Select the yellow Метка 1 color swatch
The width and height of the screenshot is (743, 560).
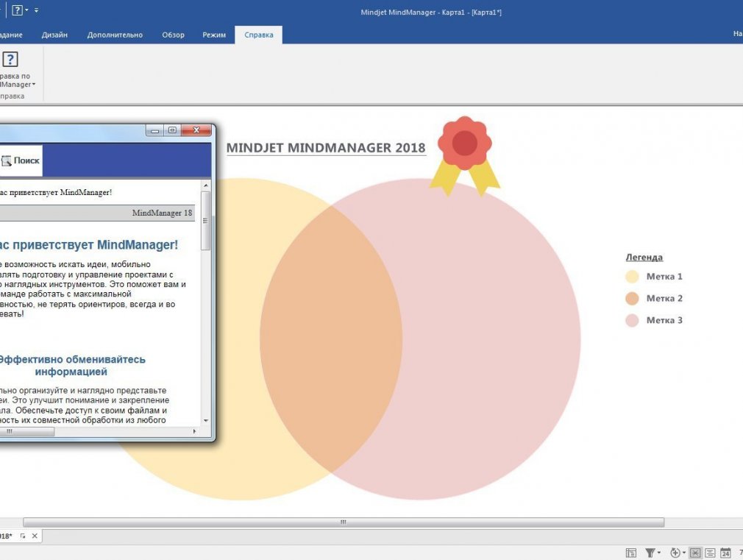pos(632,277)
